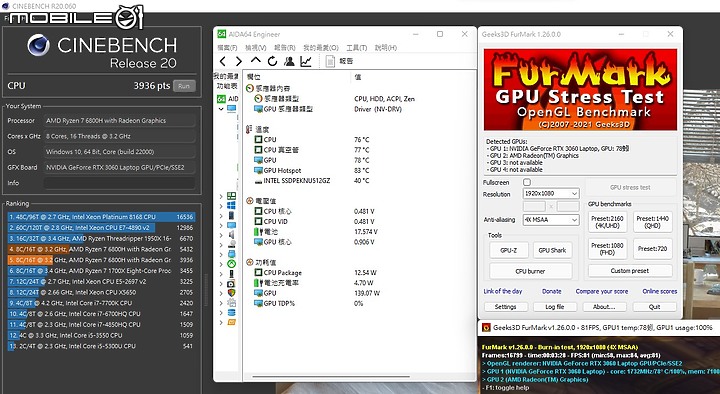Select the security shield icon in tree
Image resolution: width=720 pixels, height=394 pixels.
tap(231, 293)
